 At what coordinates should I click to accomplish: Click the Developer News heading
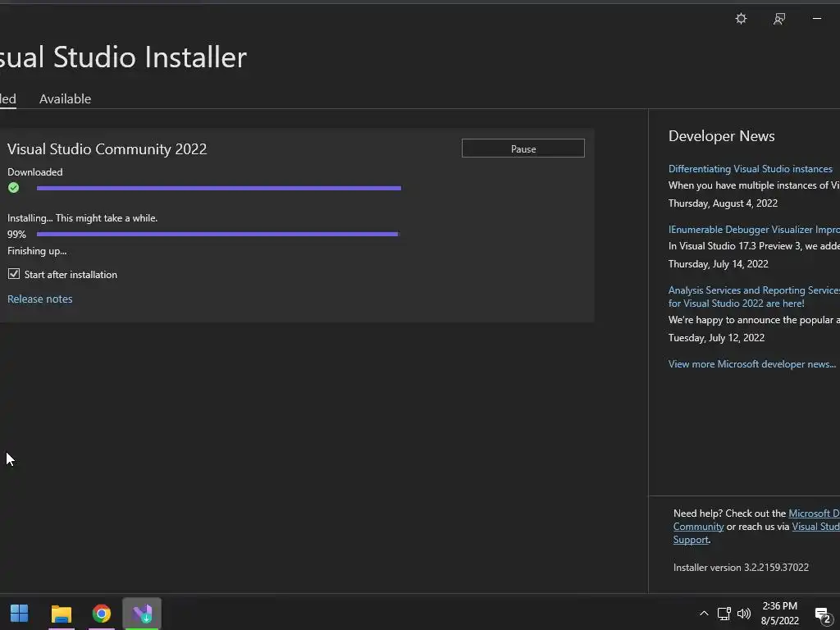[x=721, y=136]
